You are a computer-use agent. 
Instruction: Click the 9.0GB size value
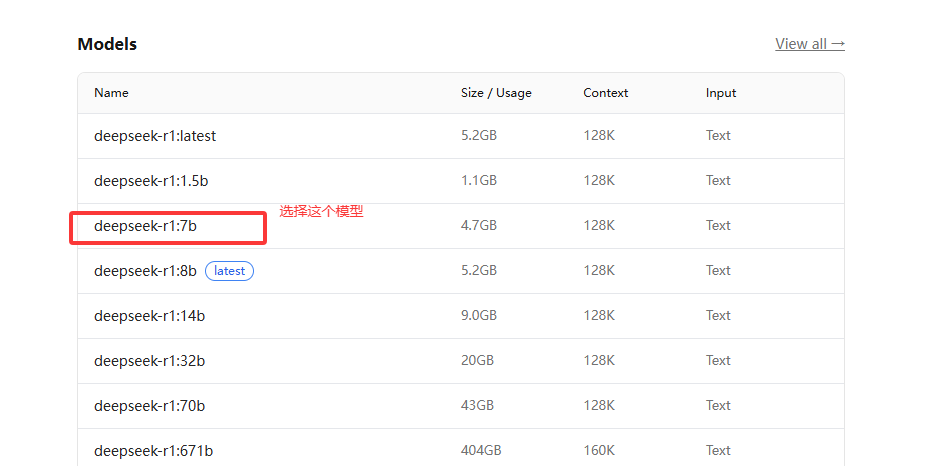[x=479, y=315]
